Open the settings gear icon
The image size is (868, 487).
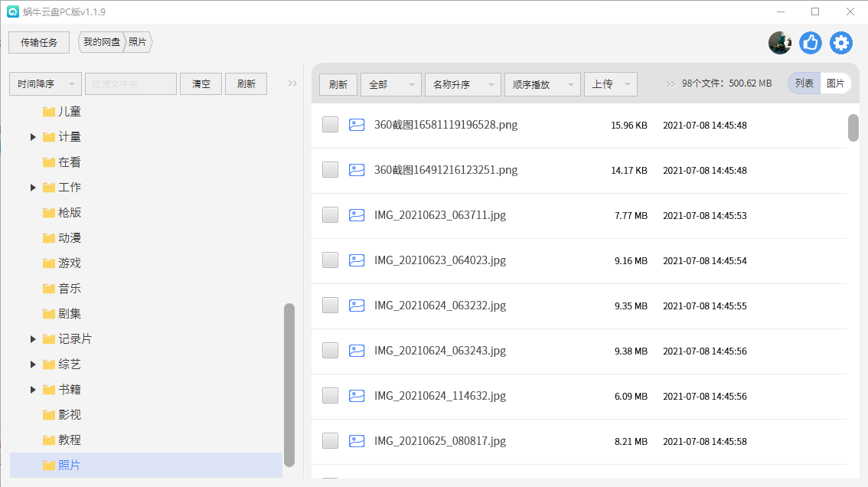coord(840,43)
